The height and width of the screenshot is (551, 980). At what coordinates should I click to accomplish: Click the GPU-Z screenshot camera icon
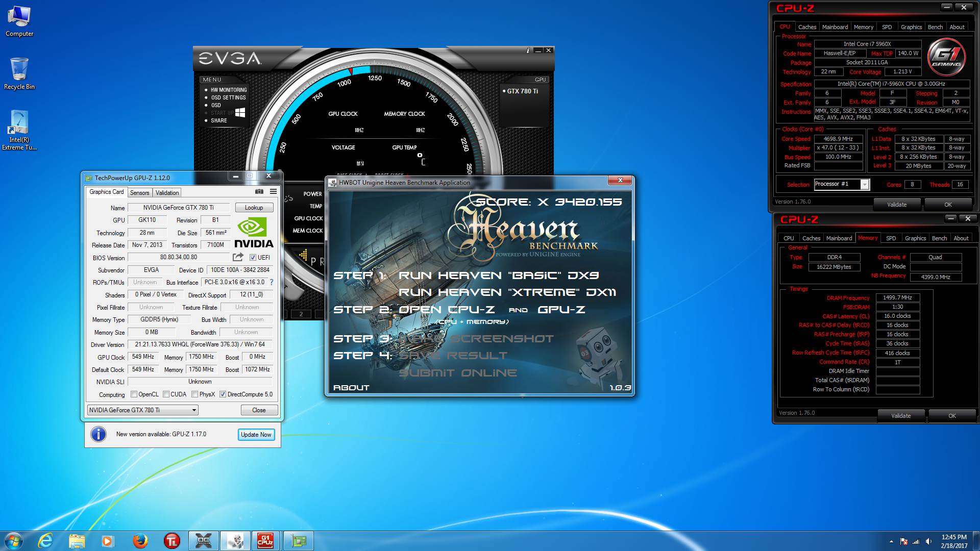pyautogui.click(x=259, y=192)
